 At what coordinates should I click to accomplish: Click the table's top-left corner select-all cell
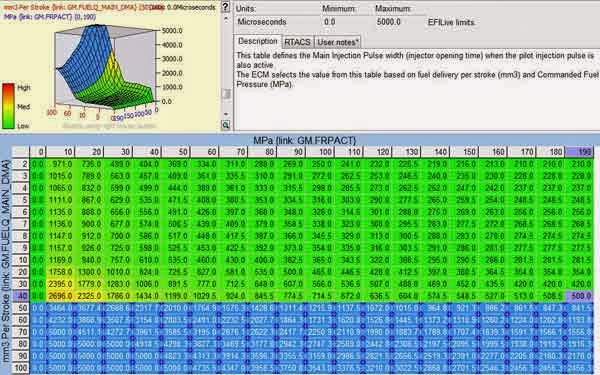pyautogui.click(x=21, y=152)
